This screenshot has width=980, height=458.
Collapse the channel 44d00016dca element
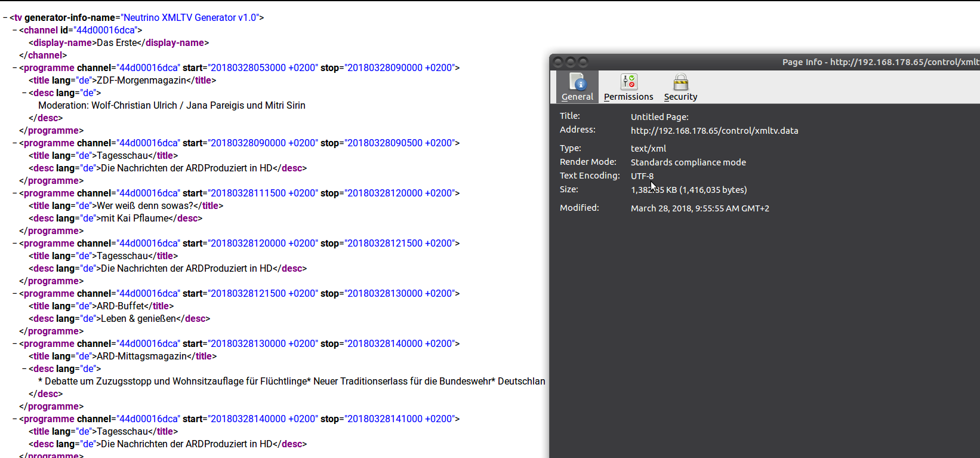pyautogui.click(x=15, y=30)
